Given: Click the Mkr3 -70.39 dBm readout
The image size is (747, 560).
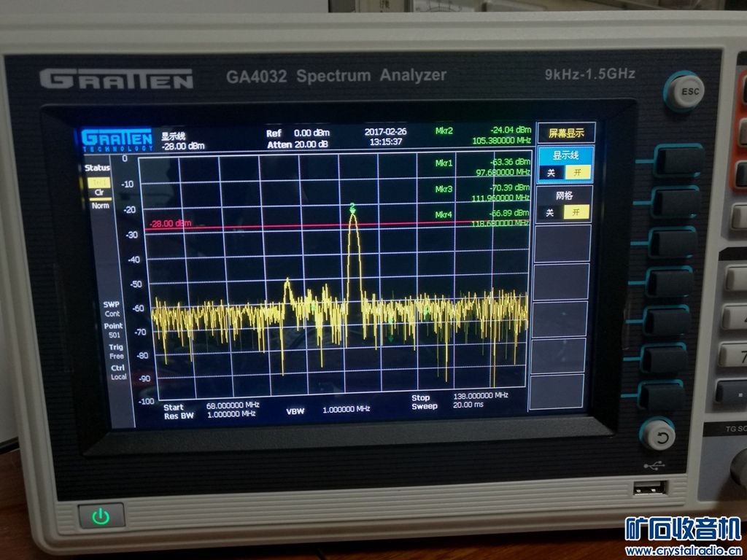Looking at the screenshot, I should 482,192.
